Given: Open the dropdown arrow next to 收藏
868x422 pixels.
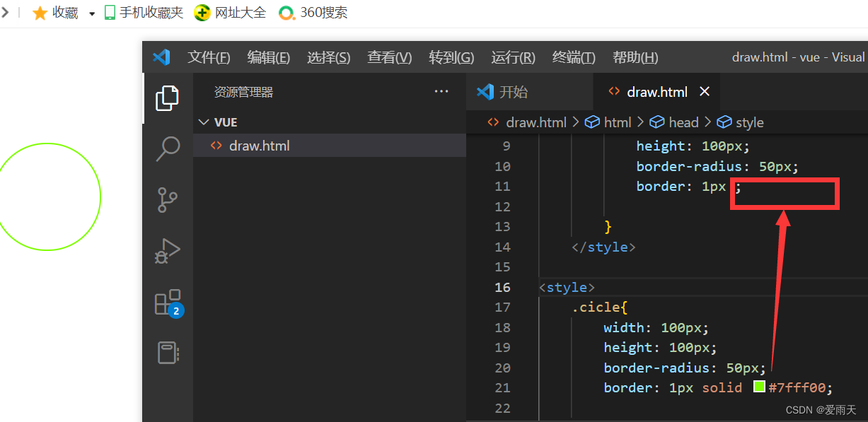Looking at the screenshot, I should pos(92,13).
